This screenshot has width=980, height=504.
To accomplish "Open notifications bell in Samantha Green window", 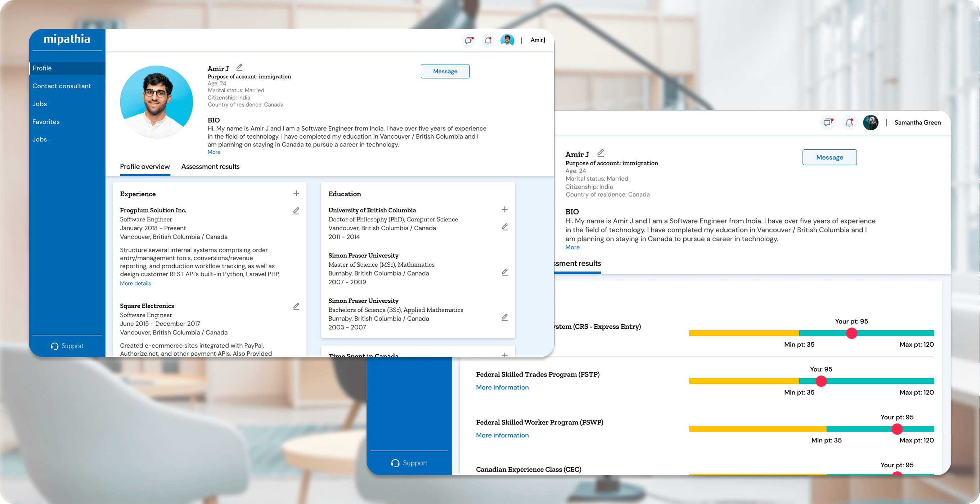I will pyautogui.click(x=849, y=122).
